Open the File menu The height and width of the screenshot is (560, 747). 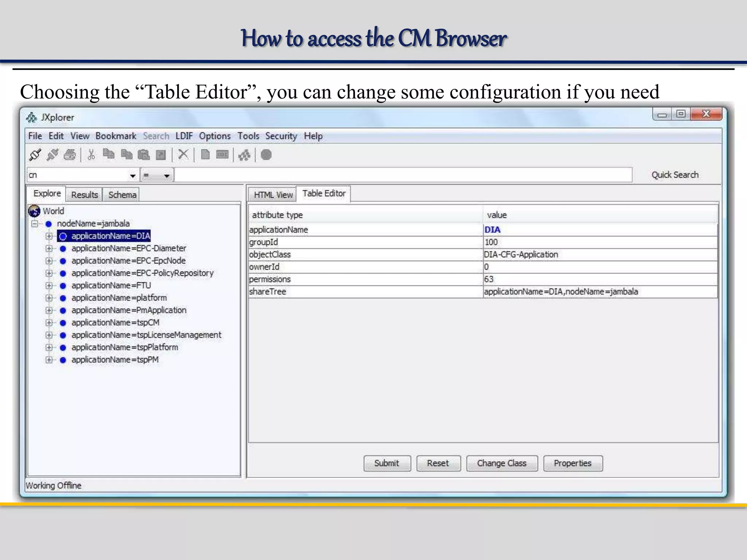coord(35,136)
